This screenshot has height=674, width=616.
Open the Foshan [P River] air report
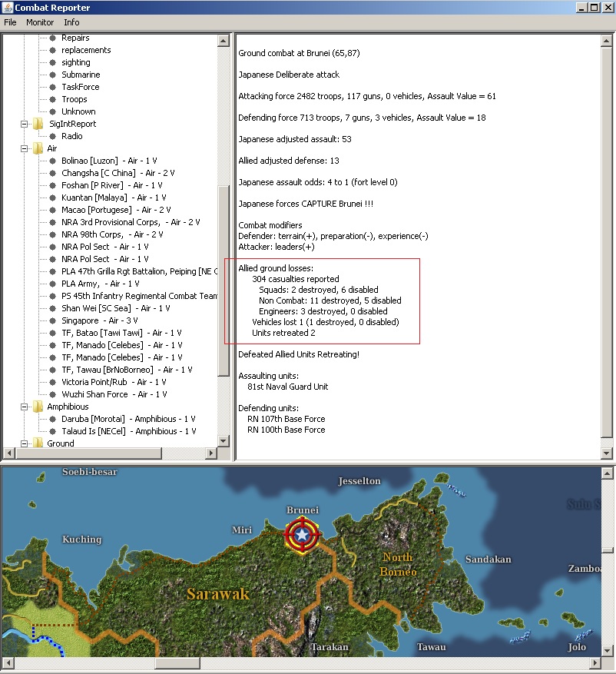click(x=111, y=185)
